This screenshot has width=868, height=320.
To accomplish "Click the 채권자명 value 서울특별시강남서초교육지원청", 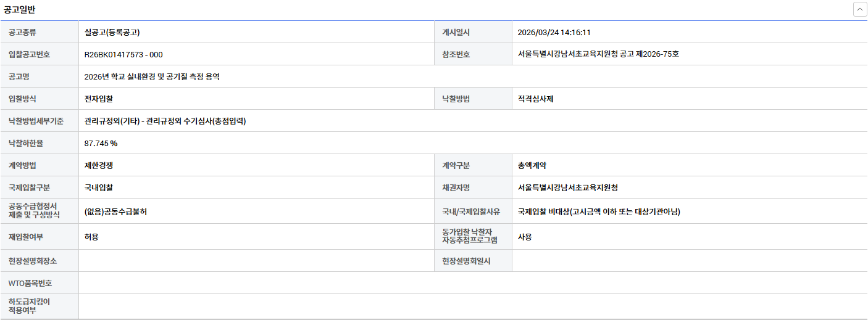I will (568, 187).
